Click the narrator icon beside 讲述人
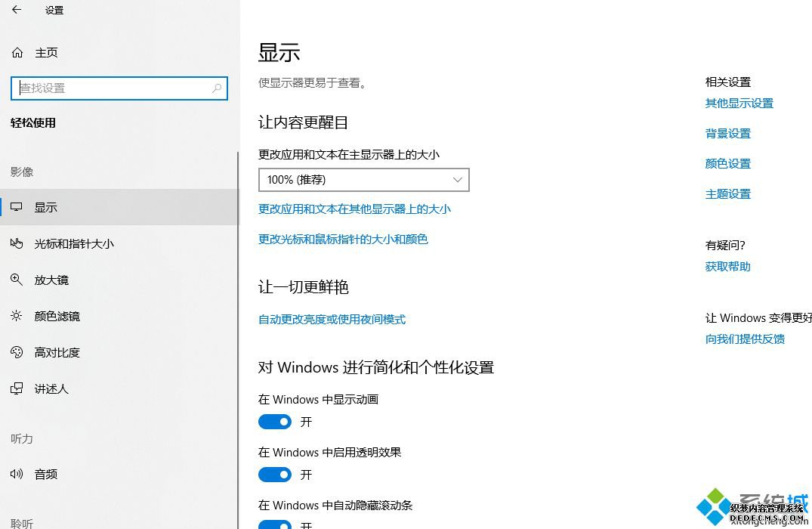The width and height of the screenshot is (812, 529). point(17,388)
